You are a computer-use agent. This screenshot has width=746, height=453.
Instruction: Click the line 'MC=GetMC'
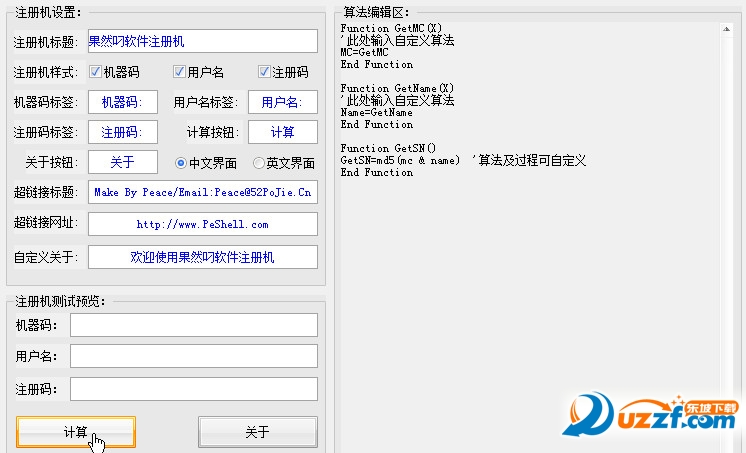[x=364, y=52]
